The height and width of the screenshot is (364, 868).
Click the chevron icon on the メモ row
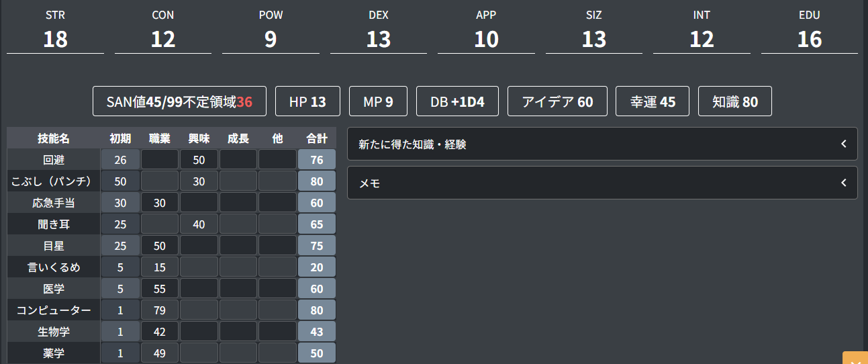coord(843,183)
